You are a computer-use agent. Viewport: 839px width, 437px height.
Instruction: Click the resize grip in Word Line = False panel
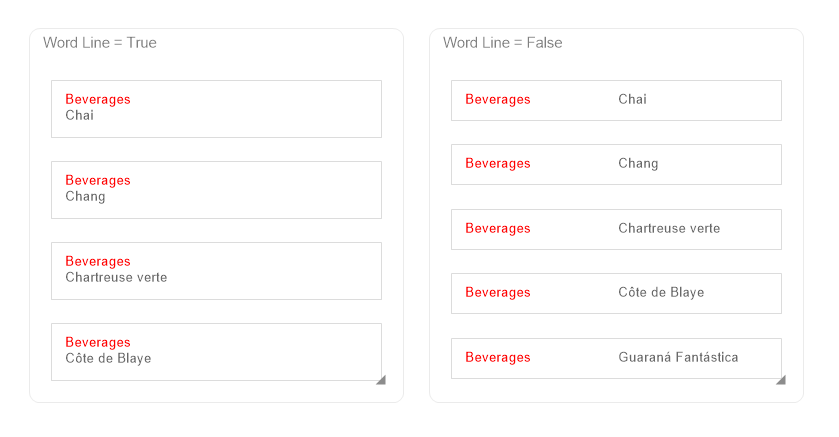[x=781, y=380]
